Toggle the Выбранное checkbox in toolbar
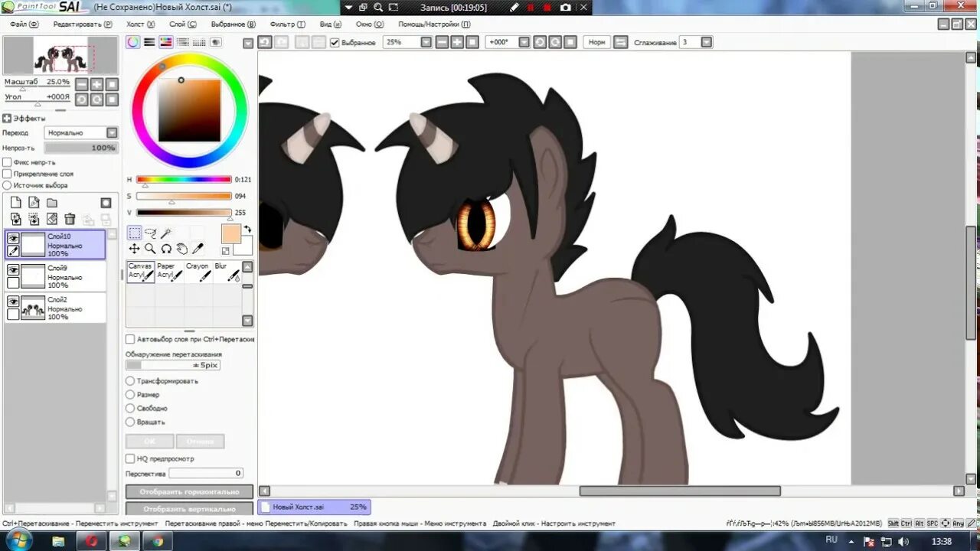Viewport: 980px width, 551px height. 335,43
